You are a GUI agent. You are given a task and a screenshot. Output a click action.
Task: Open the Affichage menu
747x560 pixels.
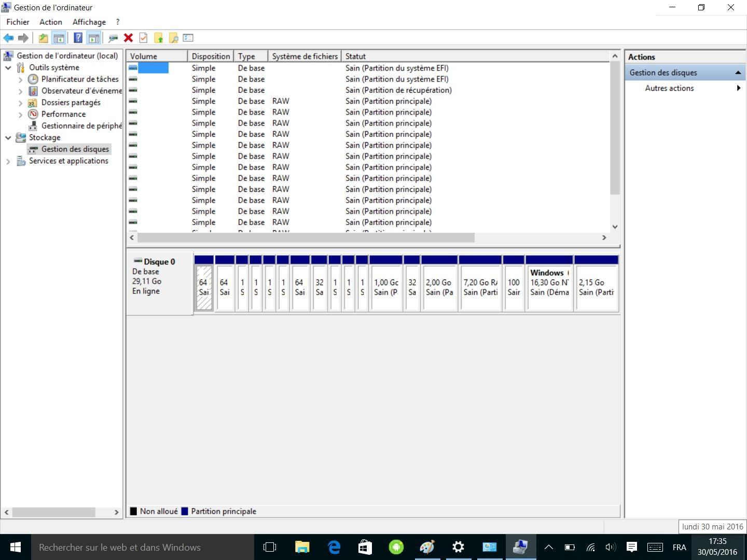tap(89, 22)
